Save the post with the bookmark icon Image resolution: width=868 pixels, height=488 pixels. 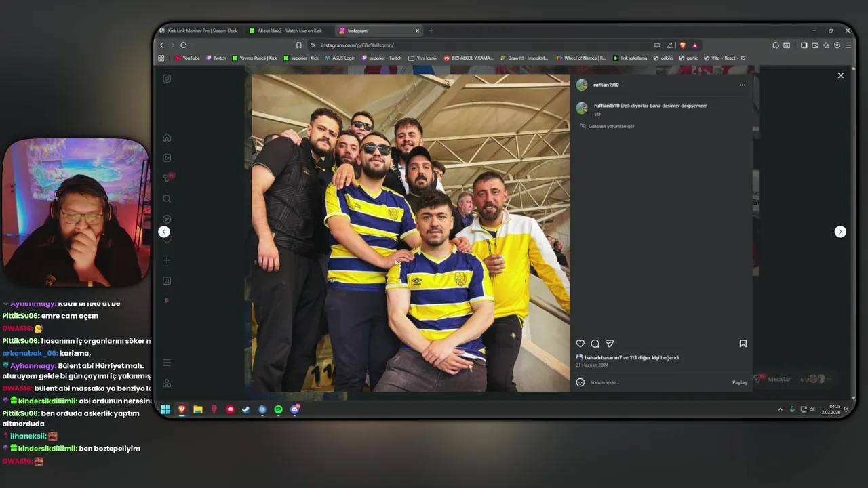point(743,344)
